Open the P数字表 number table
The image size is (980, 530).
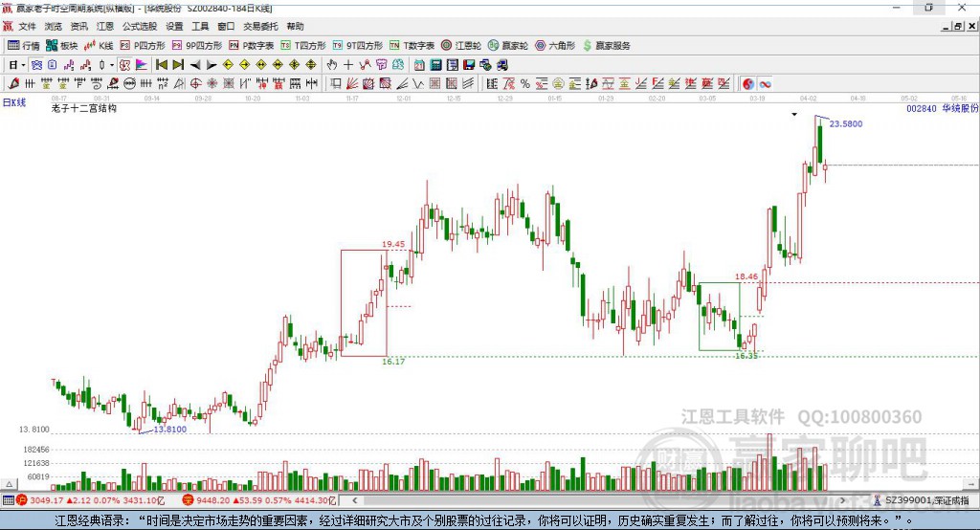tap(252, 46)
